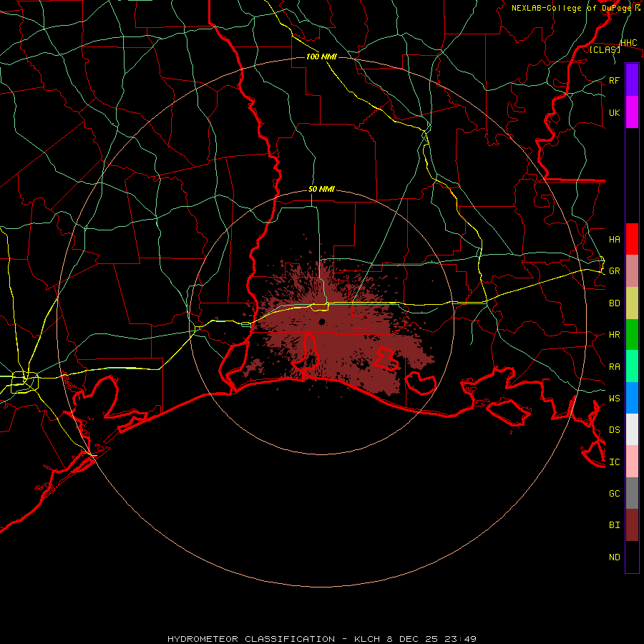
Task: Click the GR pinkish legend swatch
Action: coord(632,270)
